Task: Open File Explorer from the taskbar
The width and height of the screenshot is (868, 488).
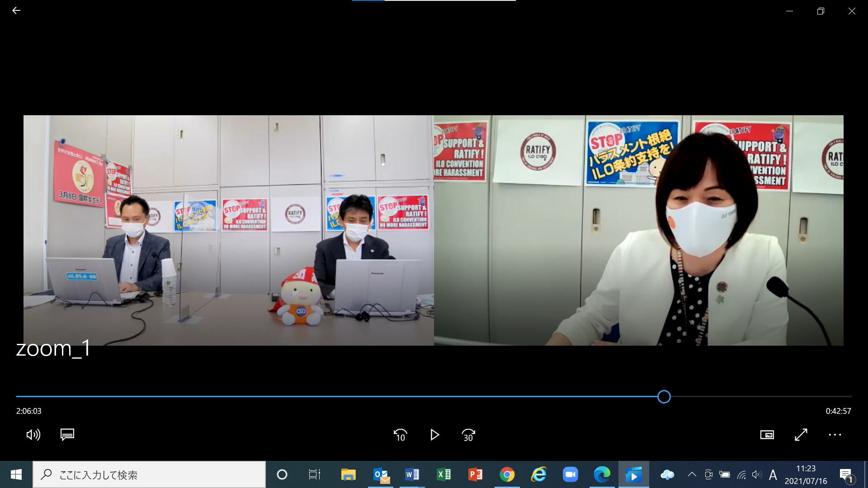Action: point(348,474)
